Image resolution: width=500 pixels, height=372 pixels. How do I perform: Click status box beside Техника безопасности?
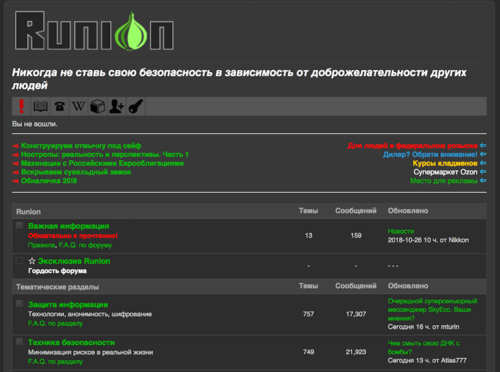click(20, 342)
